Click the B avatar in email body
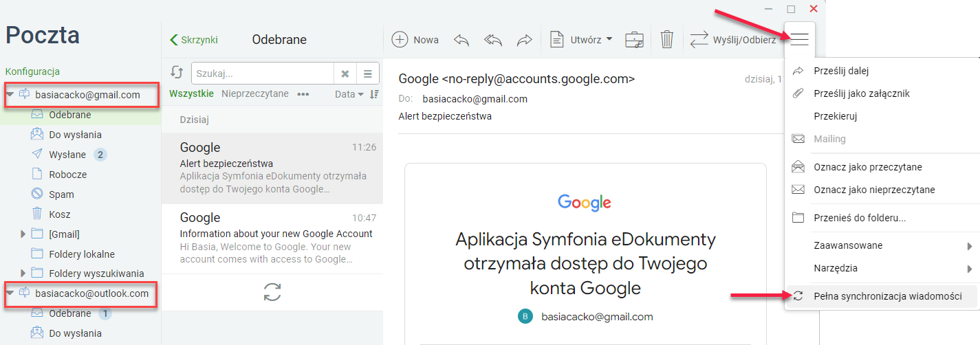Screen dimensions: 980x345 click(x=525, y=316)
